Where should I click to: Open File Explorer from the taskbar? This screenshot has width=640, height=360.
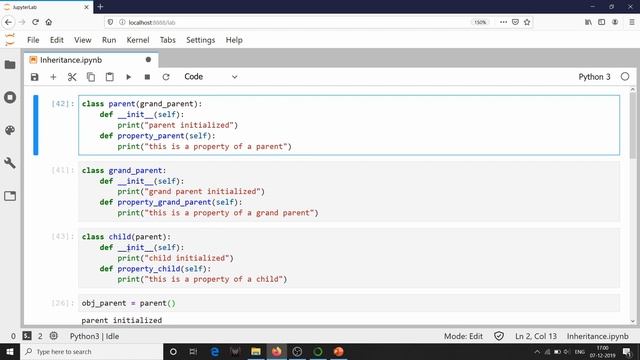click(256, 351)
